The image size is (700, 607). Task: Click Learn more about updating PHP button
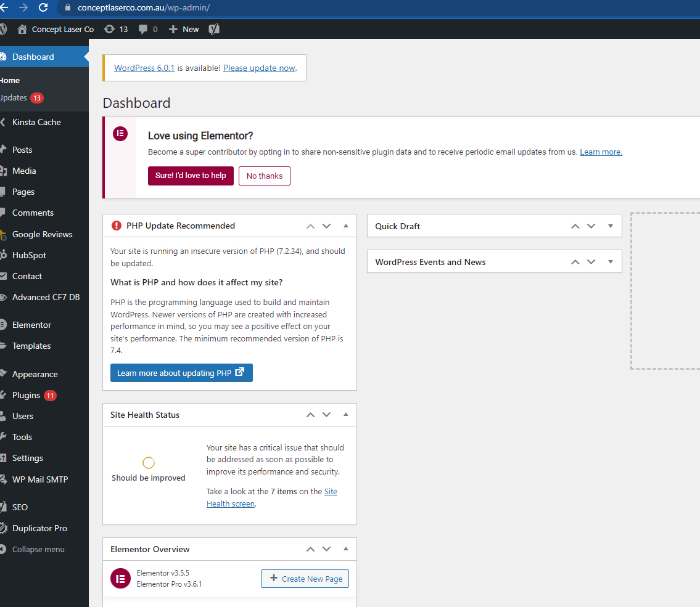point(181,373)
